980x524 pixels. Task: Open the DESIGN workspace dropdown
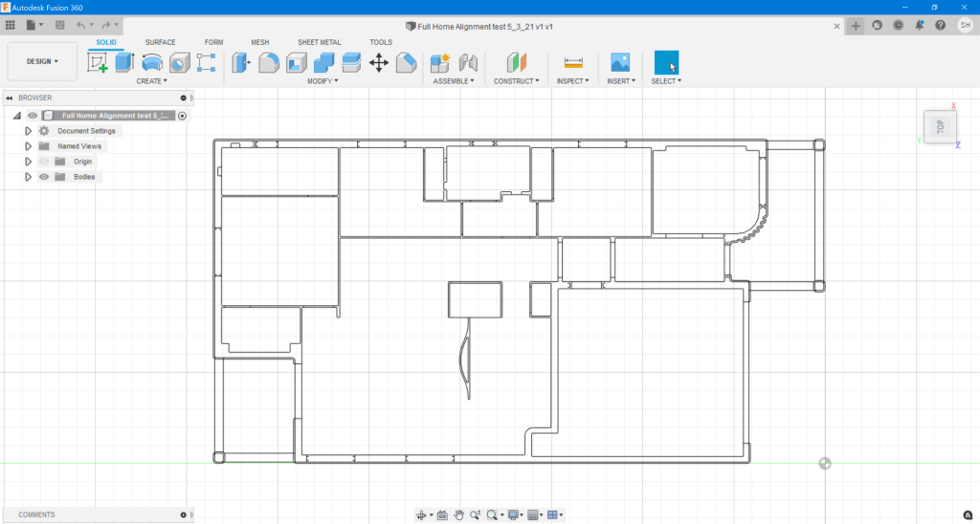[42, 61]
